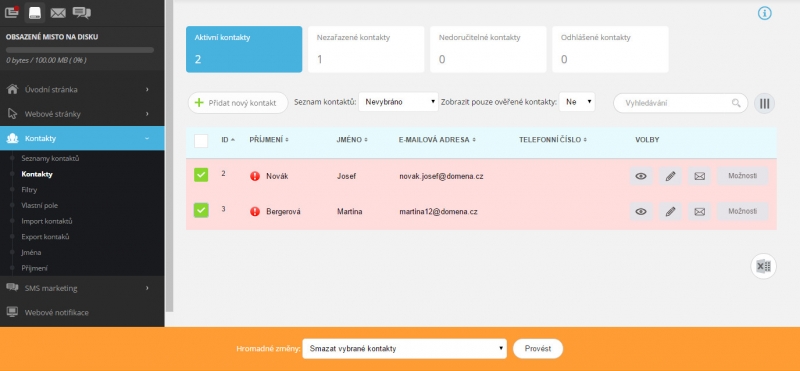Sort table by PŘÍJMENÍ column
The height and width of the screenshot is (371, 800).
[269, 139]
